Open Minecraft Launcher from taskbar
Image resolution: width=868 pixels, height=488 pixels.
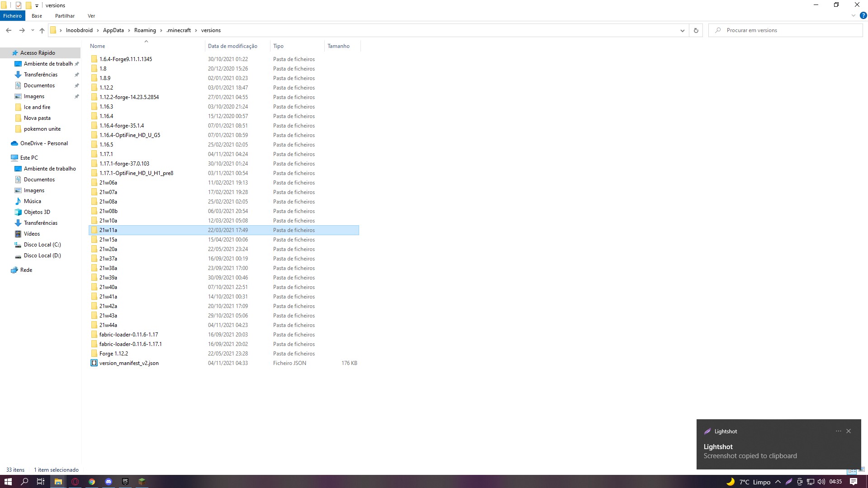142,482
